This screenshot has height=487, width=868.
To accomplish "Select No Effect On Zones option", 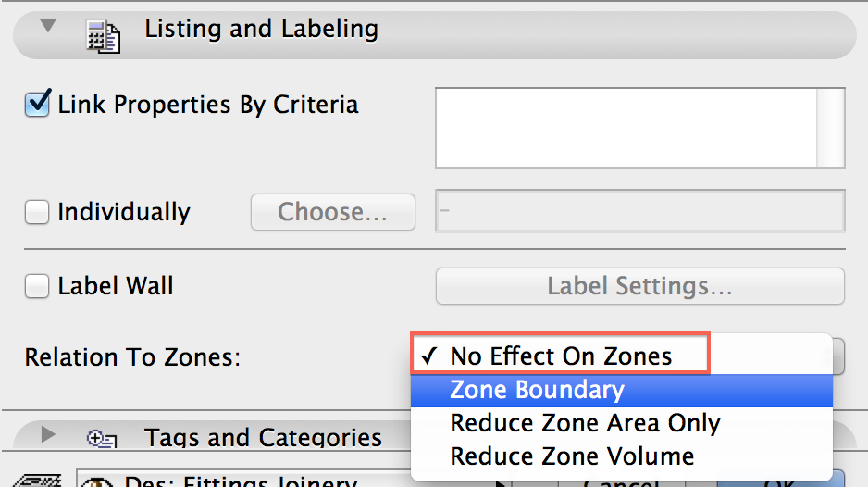I will click(x=561, y=356).
